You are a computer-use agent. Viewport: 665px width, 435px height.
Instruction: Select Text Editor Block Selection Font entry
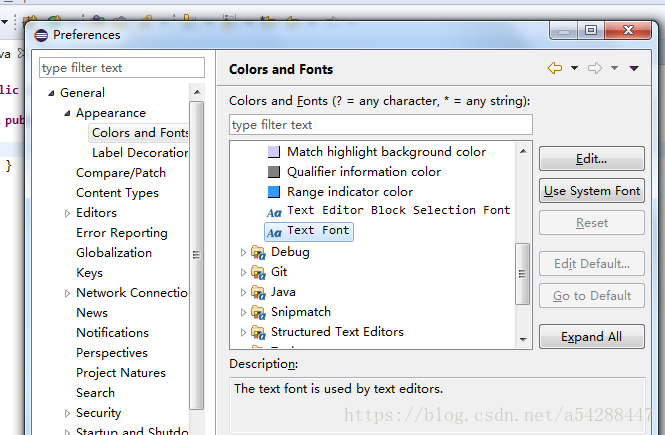click(399, 210)
